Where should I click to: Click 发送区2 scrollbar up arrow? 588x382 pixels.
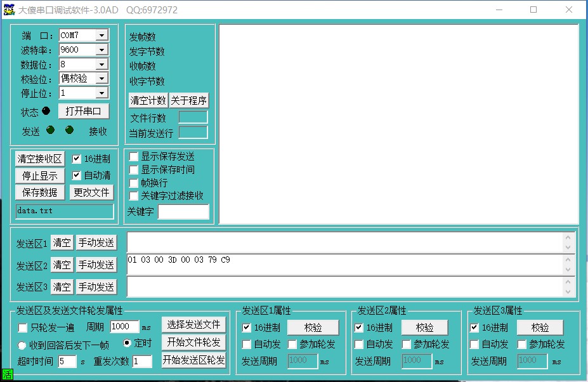[568, 260]
